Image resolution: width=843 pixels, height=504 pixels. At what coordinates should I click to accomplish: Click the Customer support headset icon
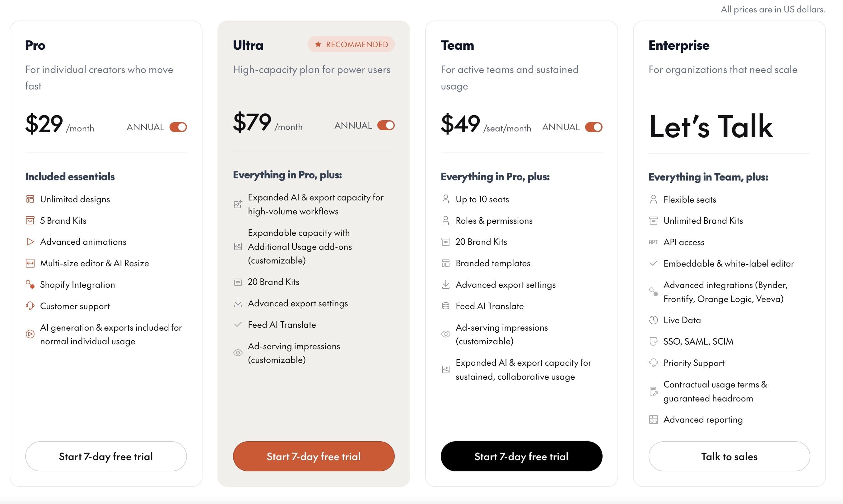[30, 306]
